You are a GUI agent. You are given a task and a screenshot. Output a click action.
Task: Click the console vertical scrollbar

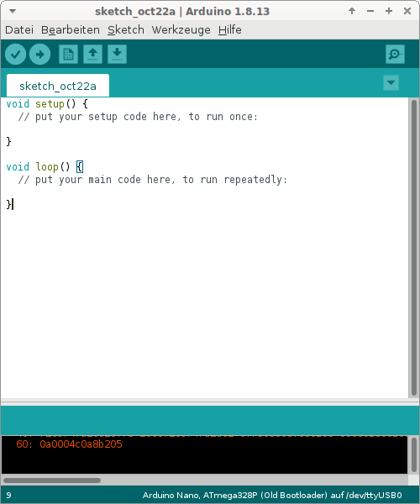tap(414, 454)
